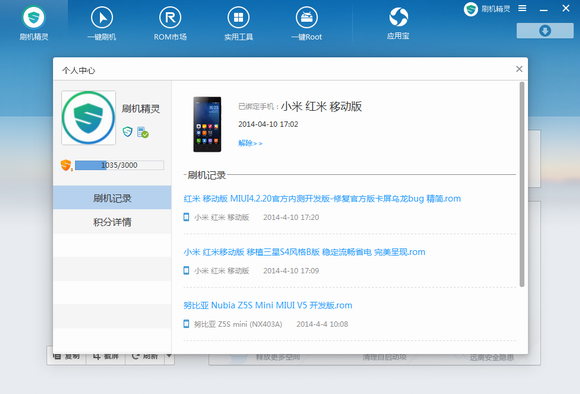
Task: Select the 刷机记录 sidebar tab
Action: pos(112,198)
